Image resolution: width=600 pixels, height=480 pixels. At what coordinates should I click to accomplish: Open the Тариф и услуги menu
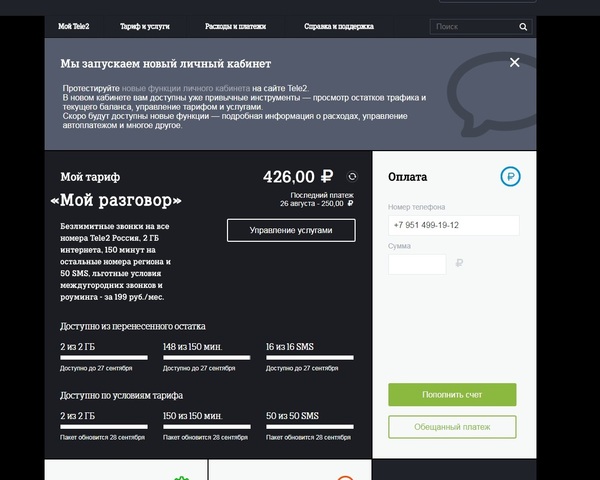tap(145, 26)
